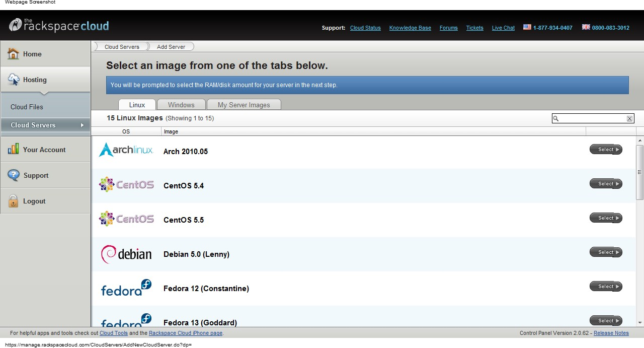The height and width of the screenshot is (348, 644).
Task: Open the Rackspace Cloud iPhone page link
Action: pos(186,333)
